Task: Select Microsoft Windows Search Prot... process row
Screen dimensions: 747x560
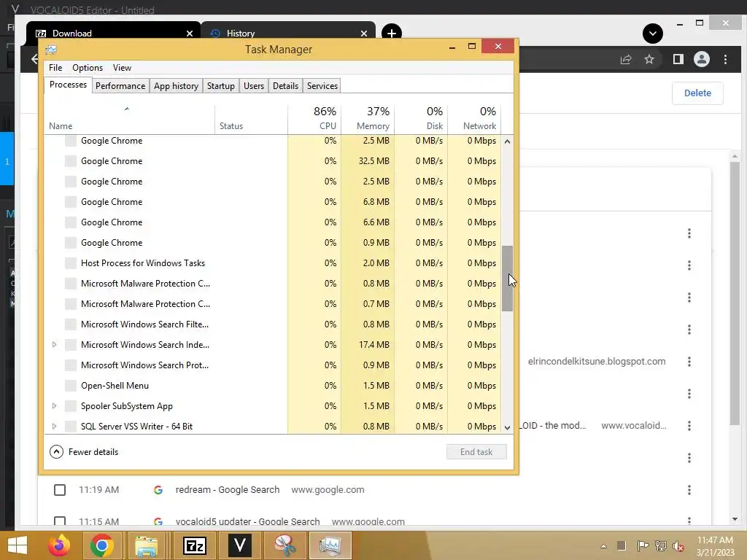Action: click(x=273, y=365)
